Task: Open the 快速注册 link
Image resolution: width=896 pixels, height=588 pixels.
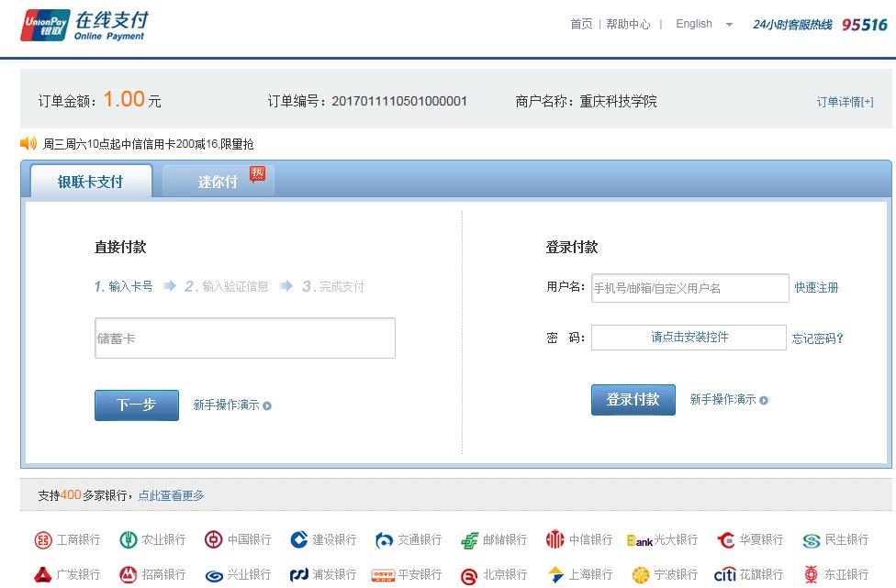Action: click(816, 287)
